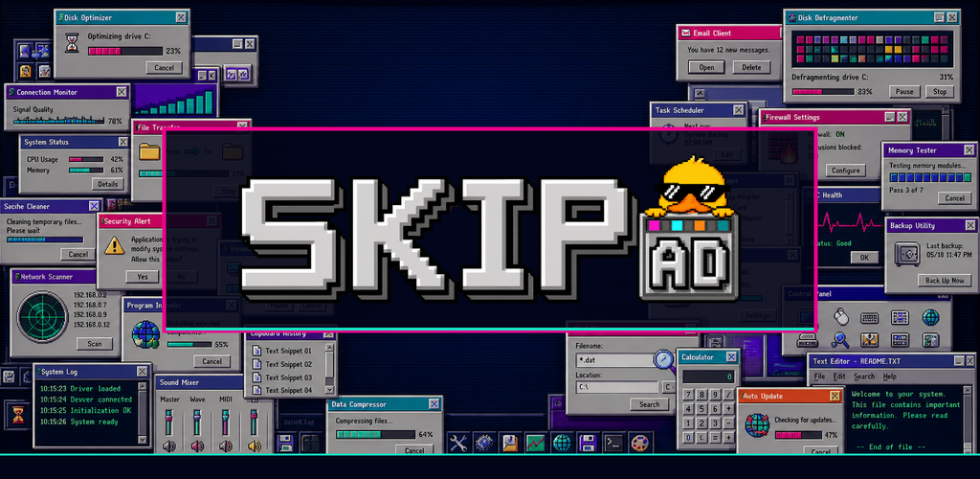Open the Edit menu in Text Editor
980x479 pixels.
click(839, 376)
